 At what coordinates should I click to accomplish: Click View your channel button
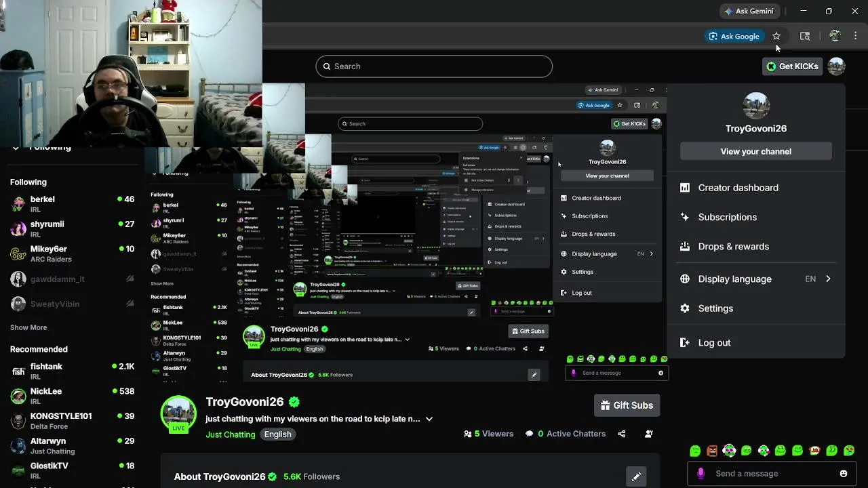756,151
